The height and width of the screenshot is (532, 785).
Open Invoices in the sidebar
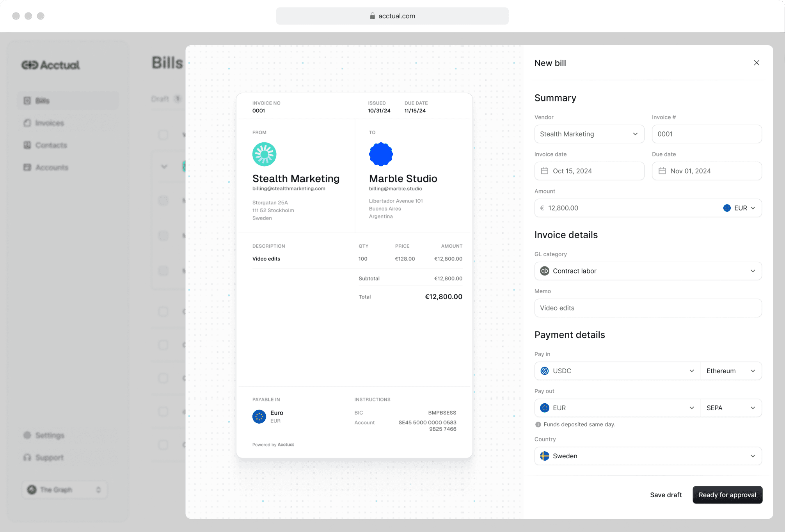tap(50, 123)
